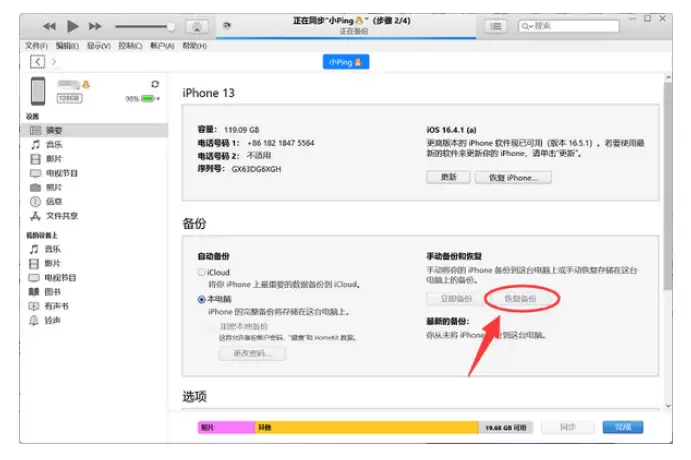Open the 帐户(A) menu
Image resolution: width=691 pixels, height=460 pixels.
click(162, 46)
